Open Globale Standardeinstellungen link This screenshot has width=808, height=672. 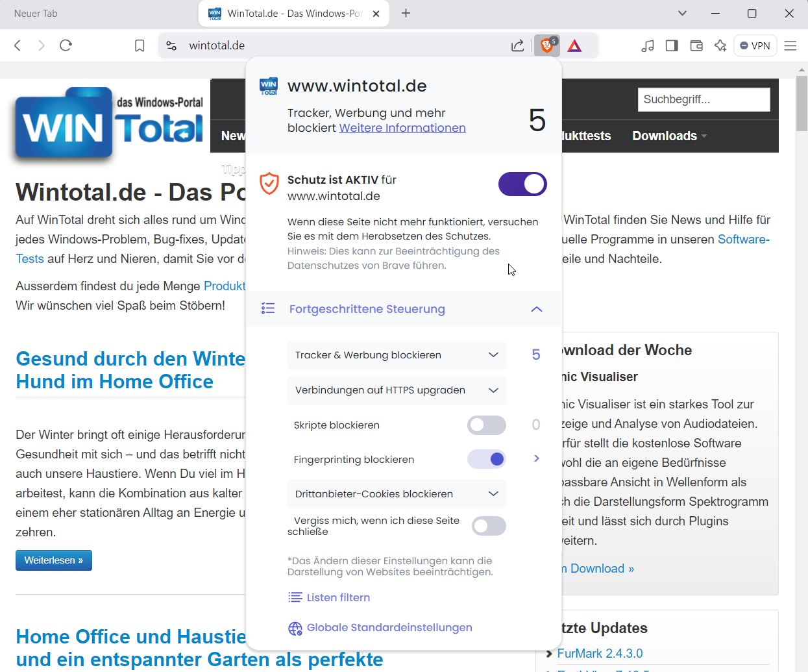tap(389, 627)
